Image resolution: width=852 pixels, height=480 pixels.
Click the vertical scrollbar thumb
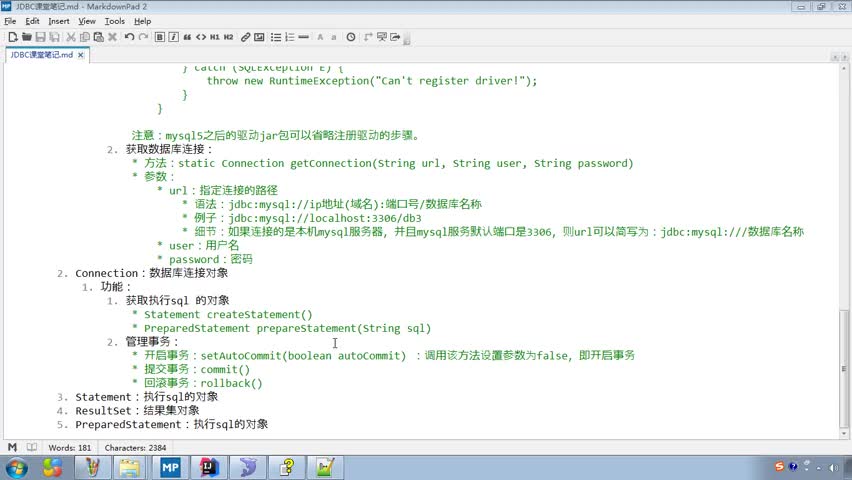843,368
